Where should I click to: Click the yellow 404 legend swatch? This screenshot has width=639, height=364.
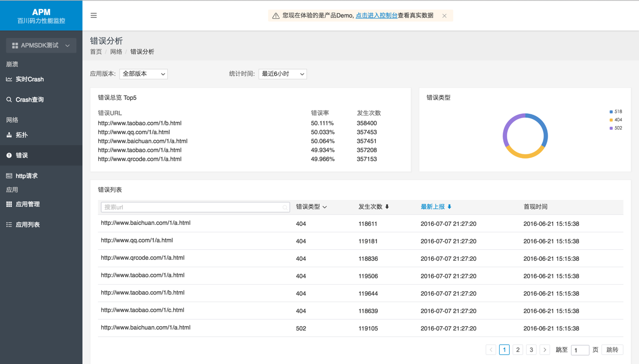pyautogui.click(x=611, y=120)
